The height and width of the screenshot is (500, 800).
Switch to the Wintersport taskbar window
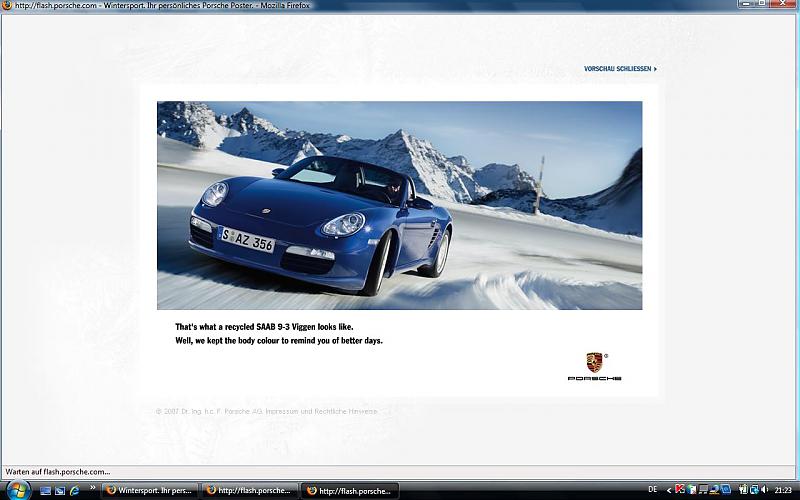point(149,491)
